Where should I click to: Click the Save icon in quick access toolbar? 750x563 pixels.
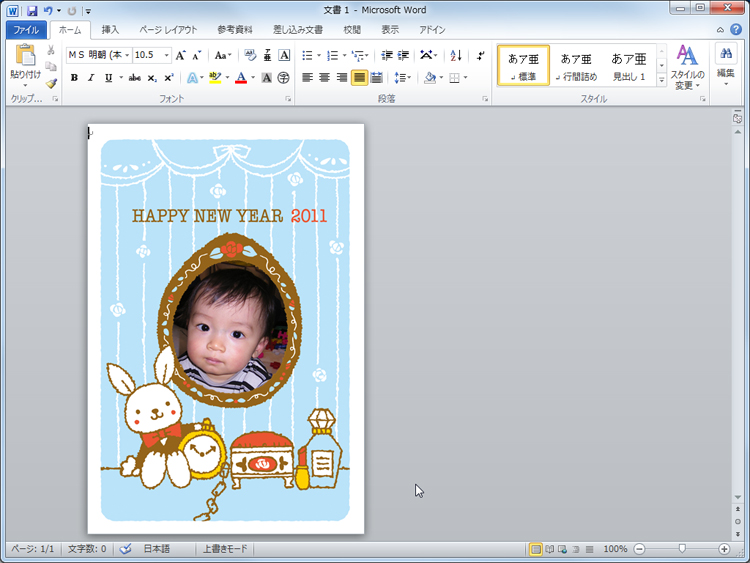[x=32, y=11]
